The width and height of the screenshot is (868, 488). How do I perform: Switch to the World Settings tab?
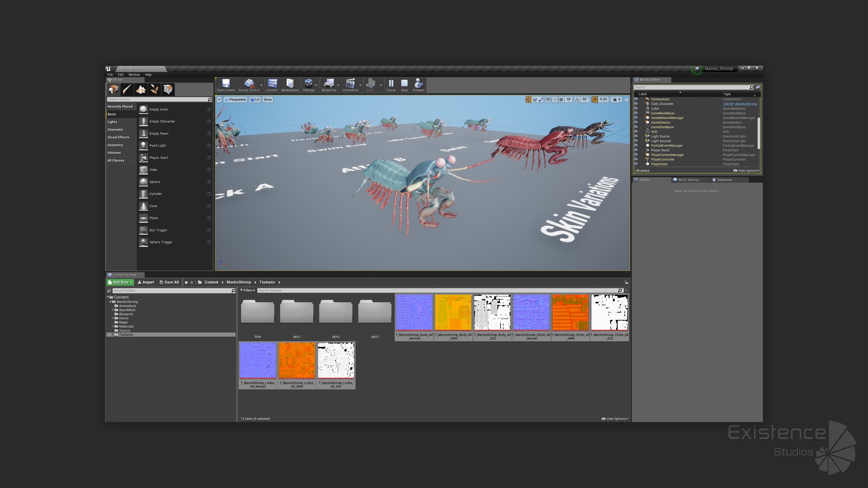tap(688, 180)
